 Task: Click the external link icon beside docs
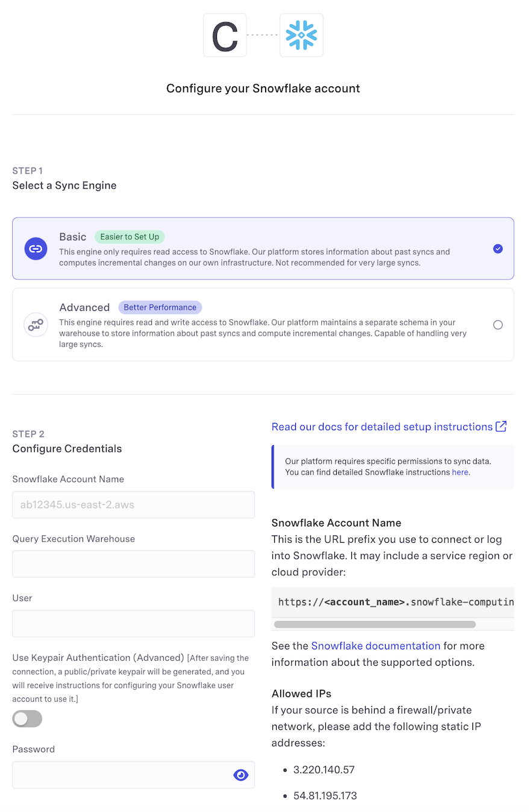[501, 426]
